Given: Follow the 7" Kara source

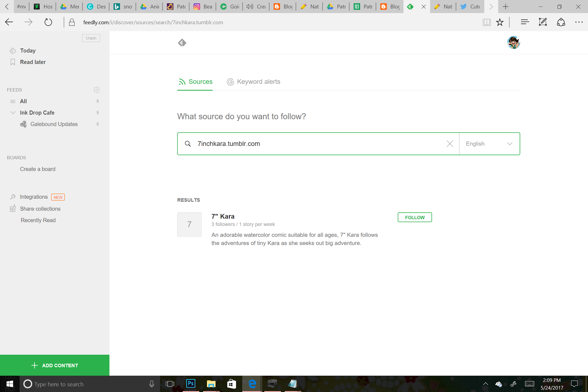Looking at the screenshot, I should [415, 217].
